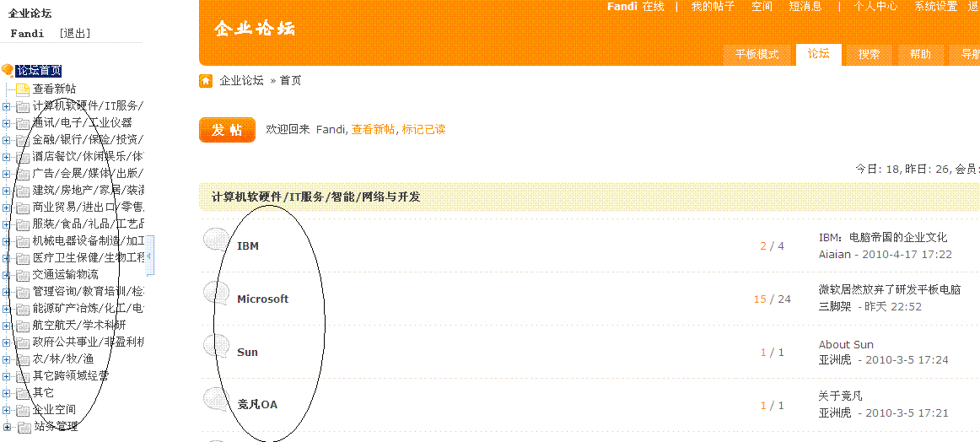The width and height of the screenshot is (980, 442).
Task: Open the 搜索 tab
Action: coord(870,54)
